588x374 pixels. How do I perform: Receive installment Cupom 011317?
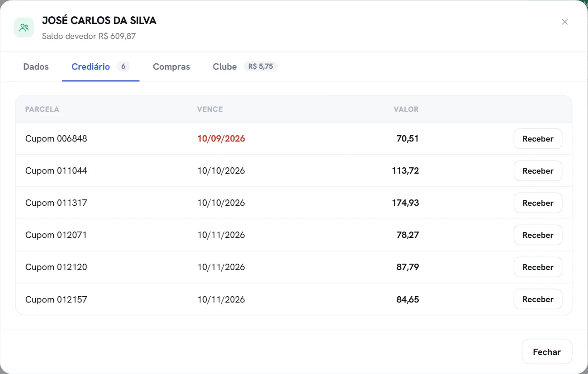(538, 203)
